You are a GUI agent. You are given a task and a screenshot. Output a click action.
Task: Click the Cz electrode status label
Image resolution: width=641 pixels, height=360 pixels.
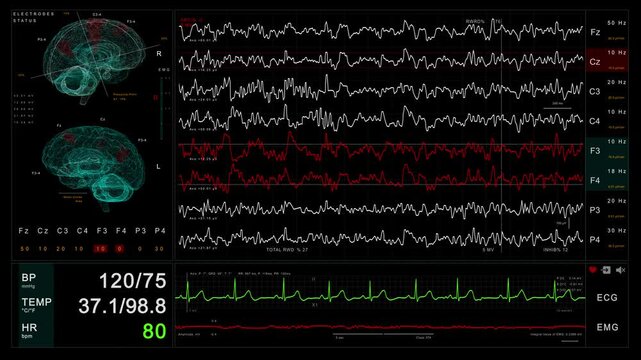(43, 231)
